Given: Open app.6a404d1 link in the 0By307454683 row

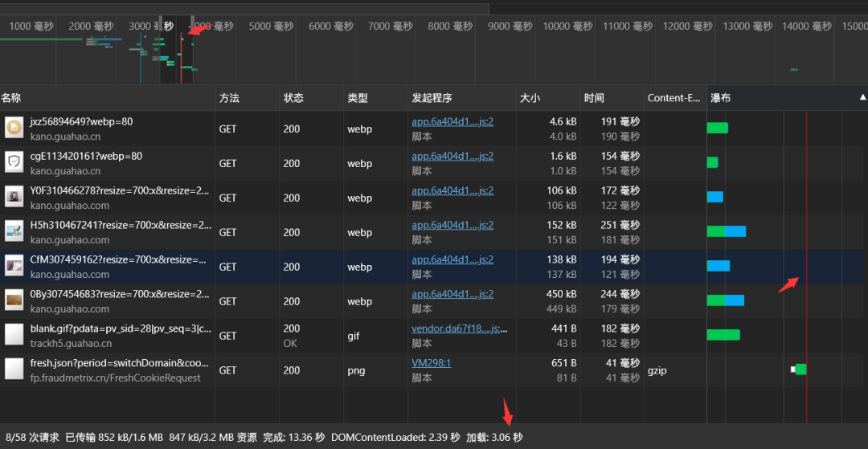Looking at the screenshot, I should tap(452, 294).
